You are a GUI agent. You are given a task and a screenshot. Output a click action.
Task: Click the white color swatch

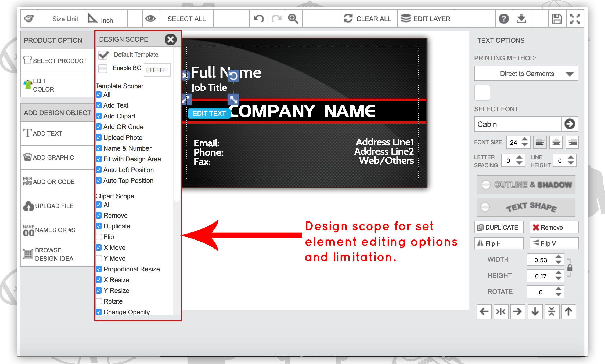(482, 93)
